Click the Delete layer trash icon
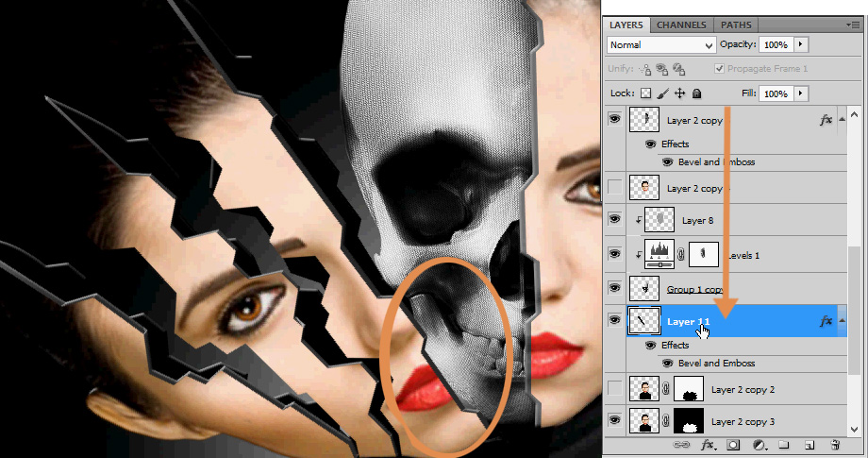This screenshot has width=868, height=458. [836, 445]
